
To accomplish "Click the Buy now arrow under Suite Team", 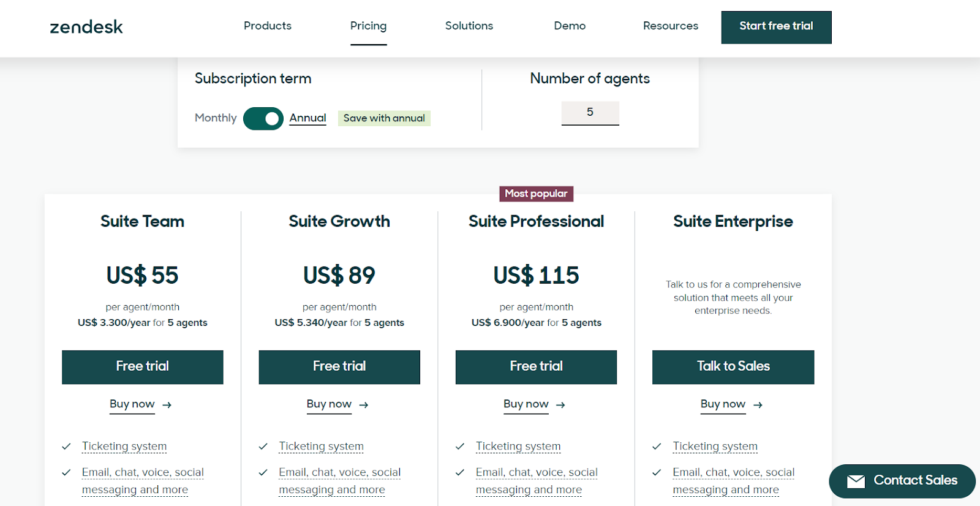I will [x=167, y=404].
